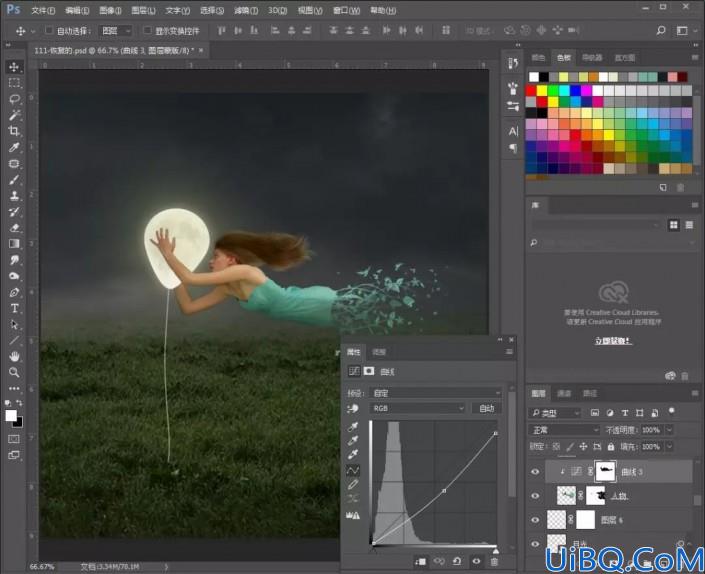Screen dimensions: 705x574
Task: Reset adjustment to defaults icon
Action: pyautogui.click(x=457, y=561)
